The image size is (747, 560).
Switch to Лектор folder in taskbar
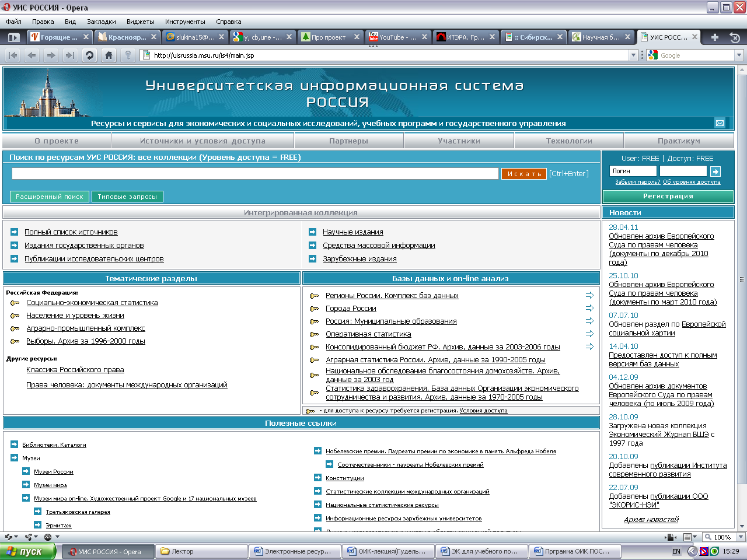point(202,551)
